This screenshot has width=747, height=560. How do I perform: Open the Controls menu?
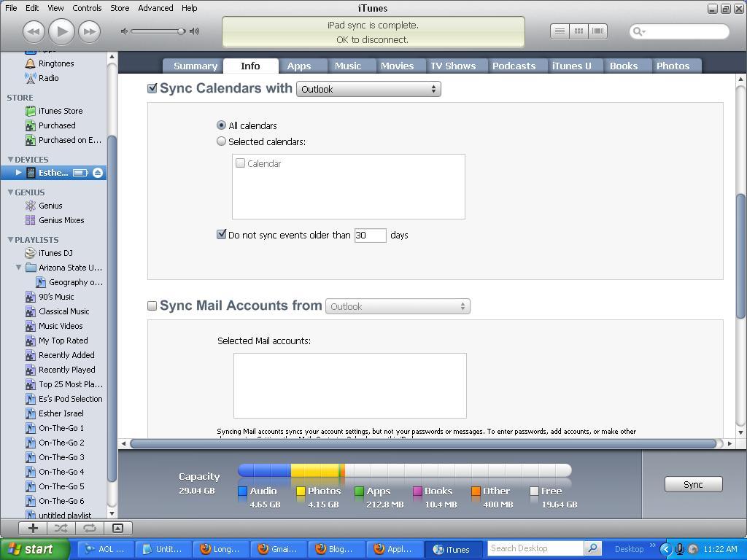(87, 8)
